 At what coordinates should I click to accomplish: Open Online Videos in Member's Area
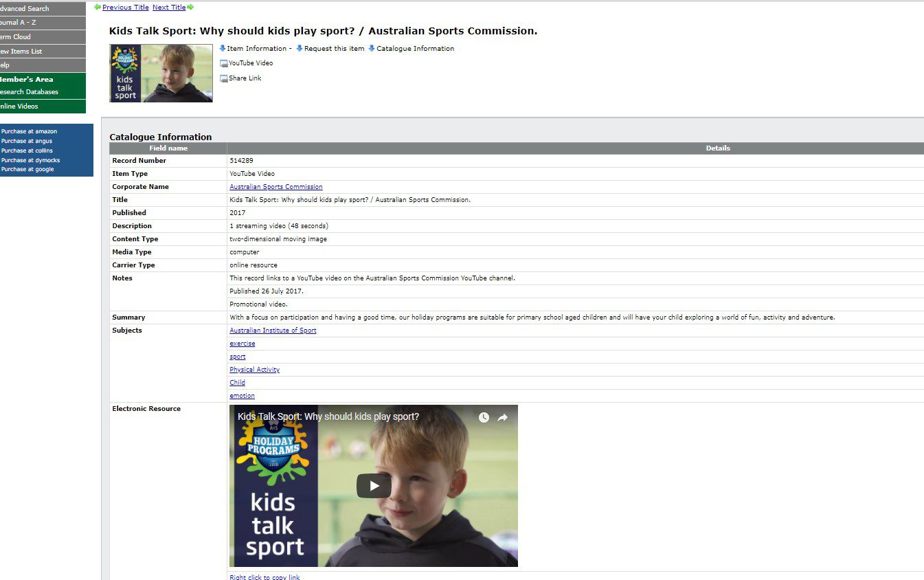point(19,107)
